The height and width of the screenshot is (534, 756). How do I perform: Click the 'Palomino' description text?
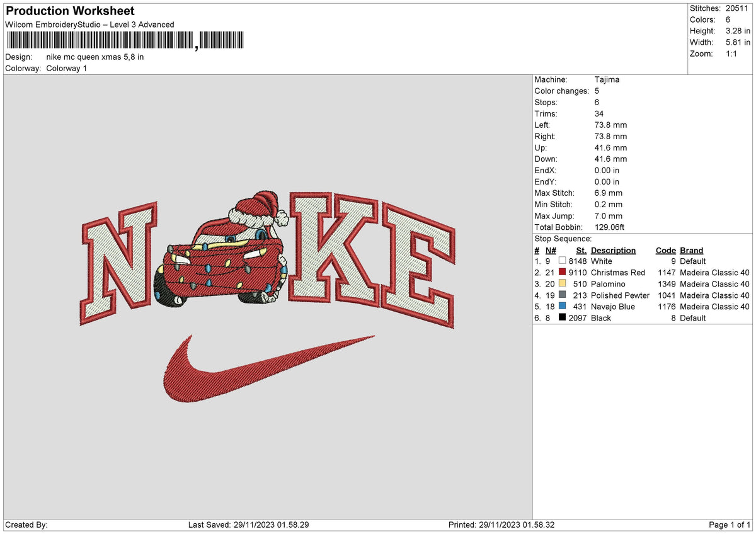(608, 283)
